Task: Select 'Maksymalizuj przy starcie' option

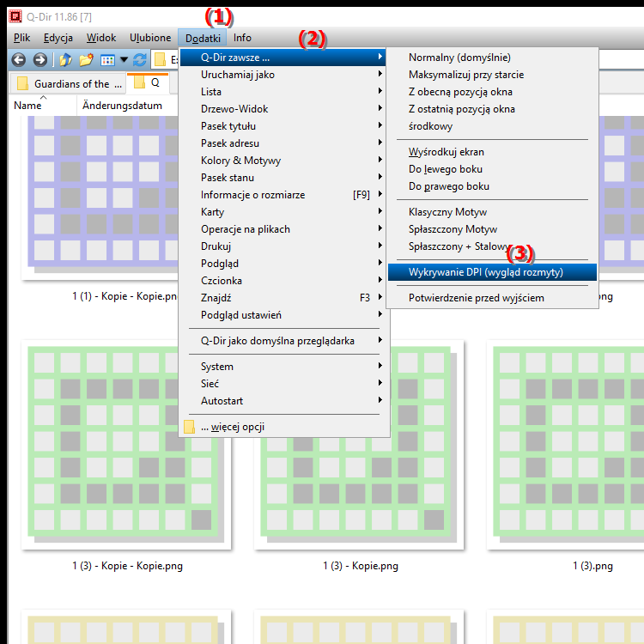Action: pos(492,75)
